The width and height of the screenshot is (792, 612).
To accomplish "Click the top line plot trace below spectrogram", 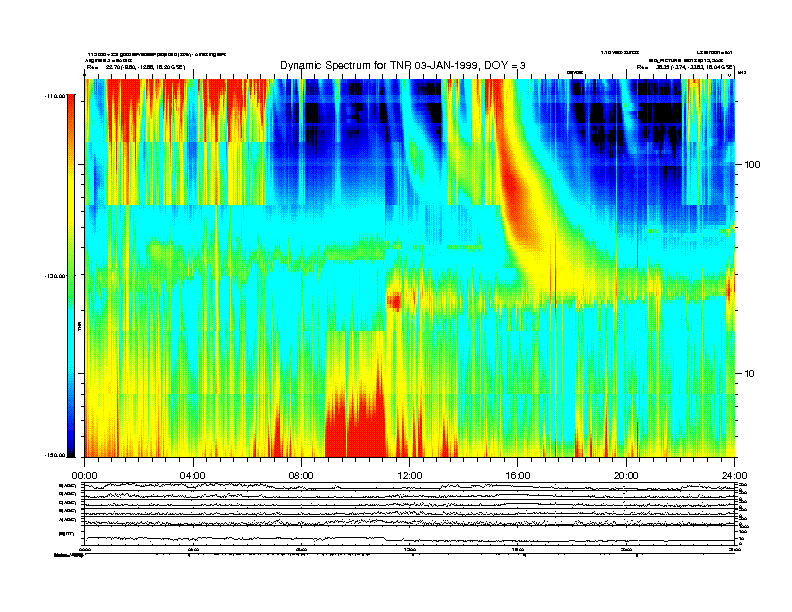I will coord(409,487).
